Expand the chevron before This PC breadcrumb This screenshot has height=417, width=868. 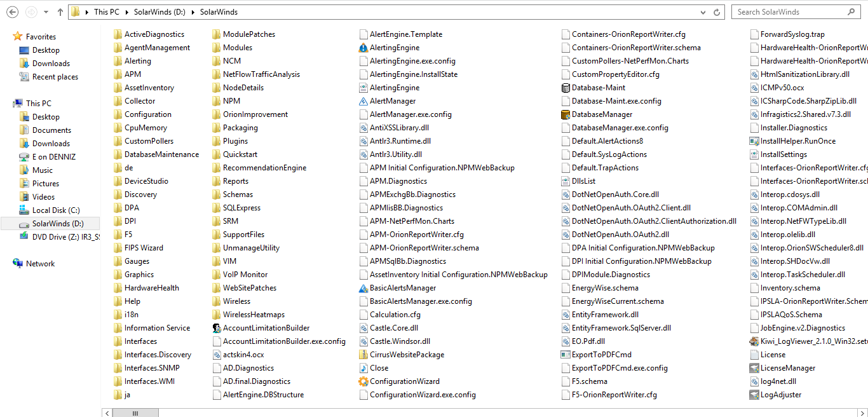tap(87, 12)
